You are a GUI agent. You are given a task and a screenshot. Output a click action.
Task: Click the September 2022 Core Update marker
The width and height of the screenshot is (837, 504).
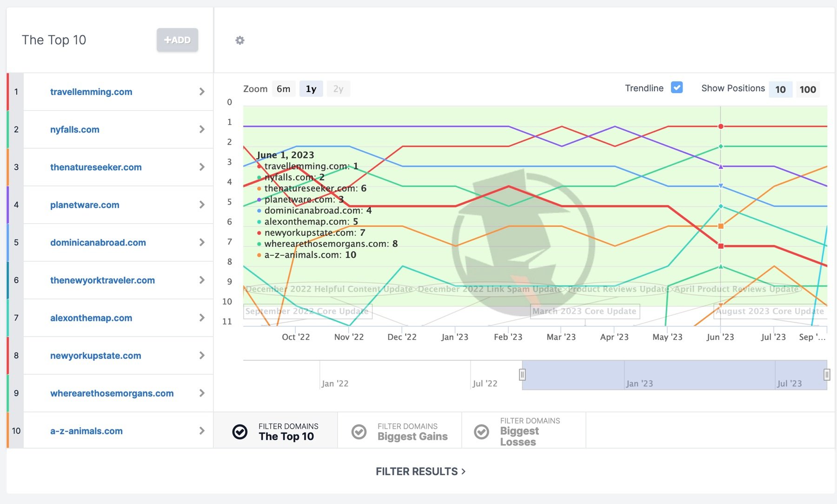pyautogui.click(x=307, y=311)
